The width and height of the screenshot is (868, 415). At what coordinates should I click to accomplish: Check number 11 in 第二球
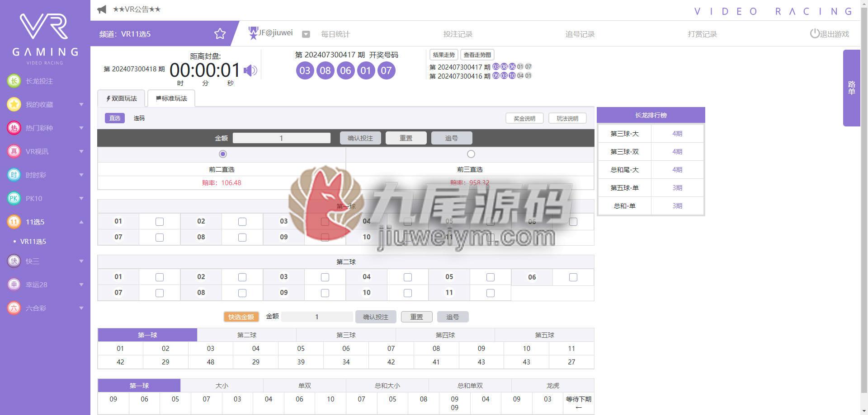pos(491,293)
